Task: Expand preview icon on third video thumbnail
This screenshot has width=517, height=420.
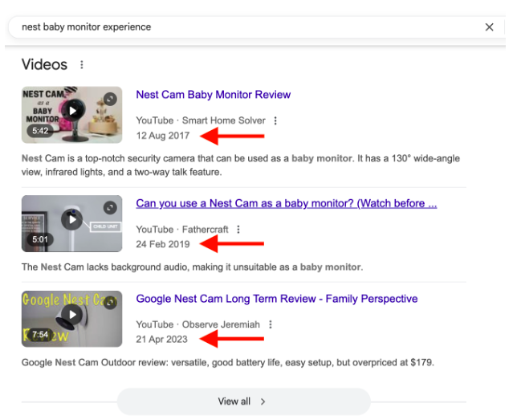Action: pyautogui.click(x=110, y=303)
